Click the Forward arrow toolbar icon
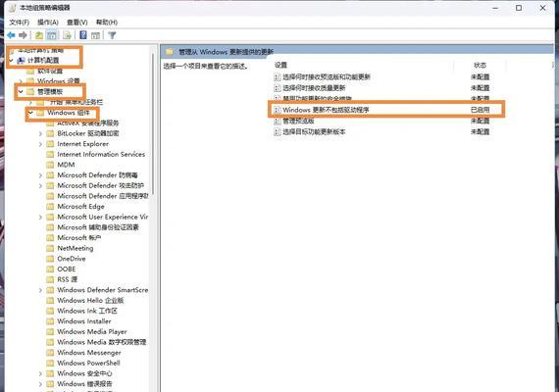This screenshot has height=392, width=559. coord(23,35)
